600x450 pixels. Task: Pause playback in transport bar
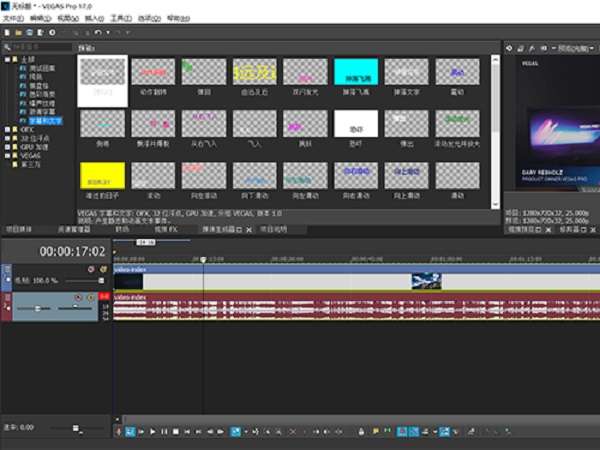[x=164, y=432]
